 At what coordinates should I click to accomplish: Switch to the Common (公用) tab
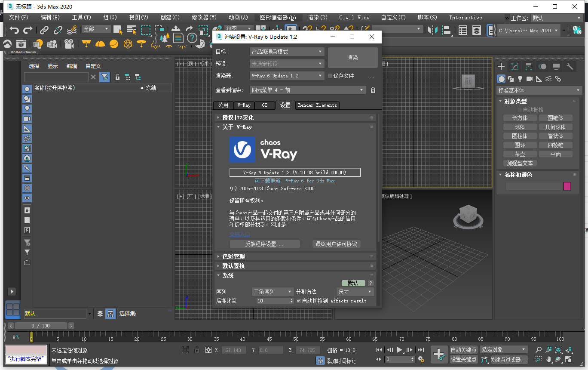[223, 105]
